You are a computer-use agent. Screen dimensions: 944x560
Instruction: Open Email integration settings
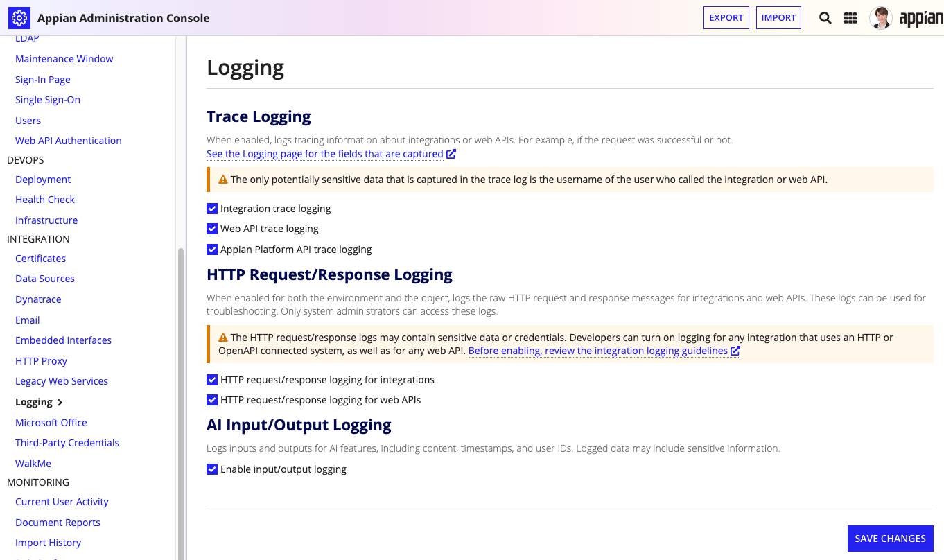[x=28, y=320]
